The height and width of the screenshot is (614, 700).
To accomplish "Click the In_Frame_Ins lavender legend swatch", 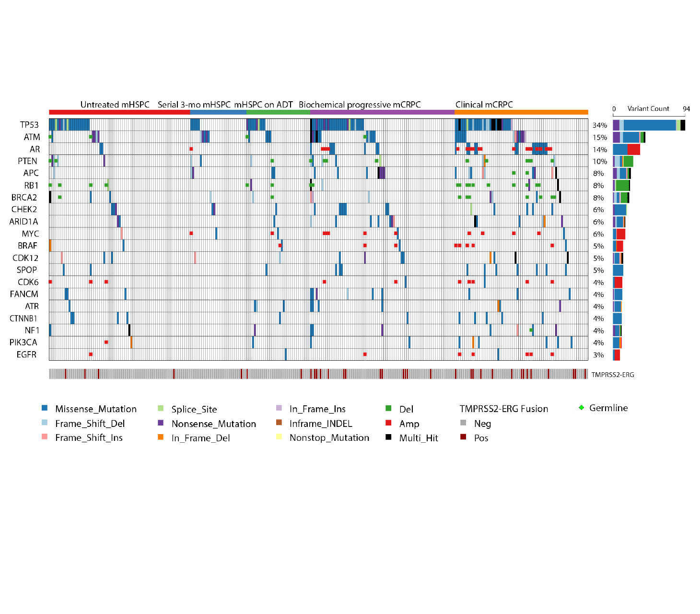I will [279, 408].
